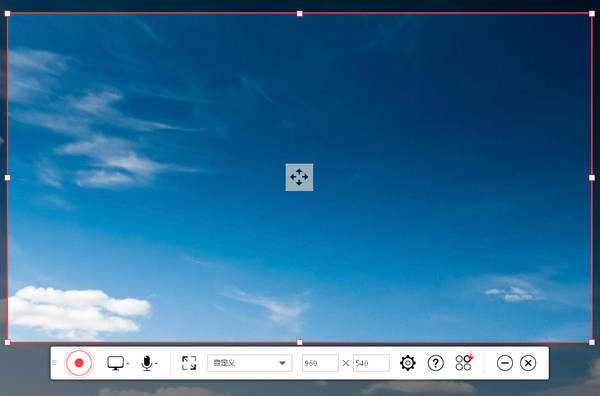Image resolution: width=600 pixels, height=396 pixels.
Task: Open the dropdown arrow beside the microphone icon
Action: click(x=156, y=363)
